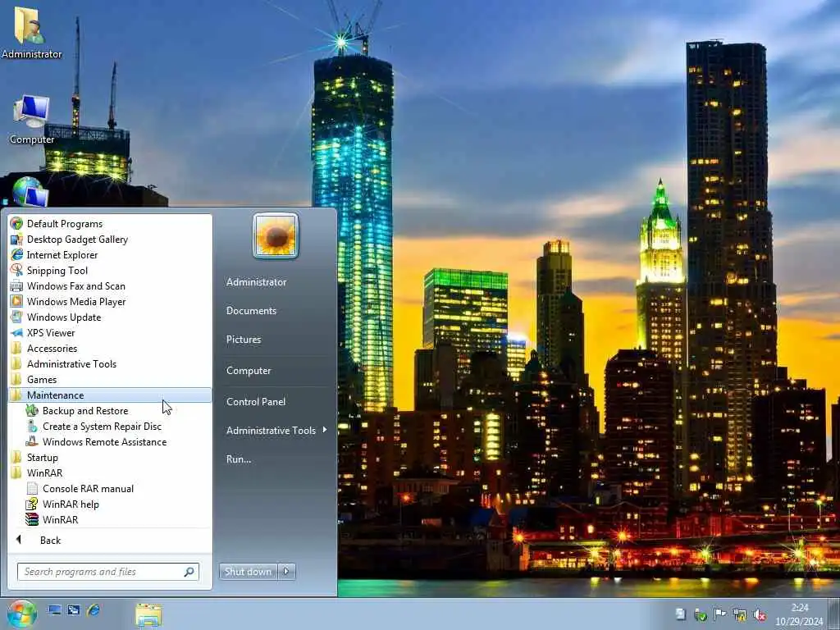Open the Shut down options arrow

286,572
